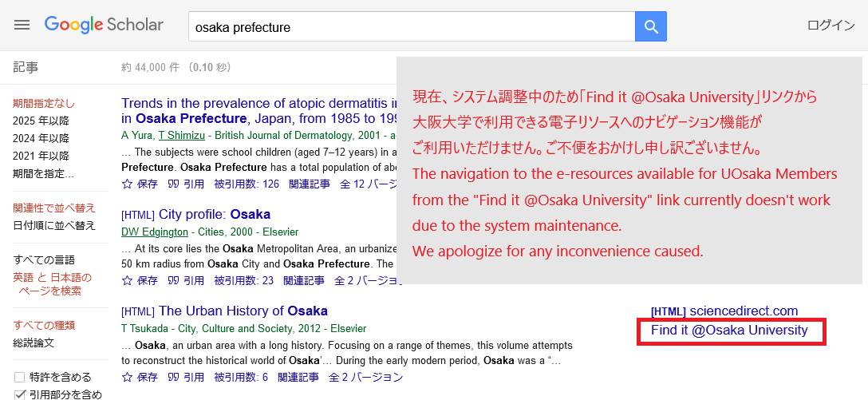The image size is (868, 400).
Task: Open the [HTML] sciencedirect.com link
Action: point(724,311)
